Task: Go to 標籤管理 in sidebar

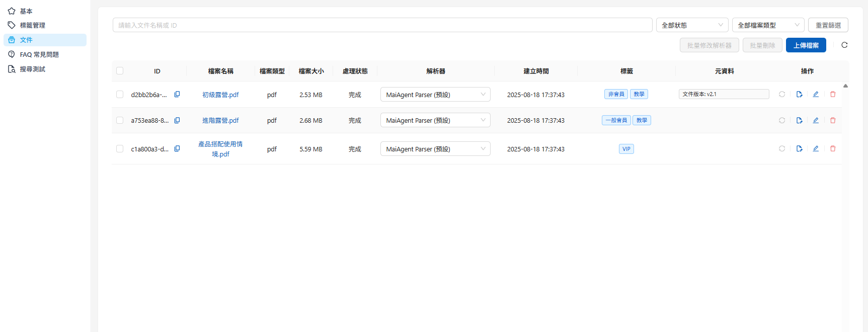Action: point(33,25)
